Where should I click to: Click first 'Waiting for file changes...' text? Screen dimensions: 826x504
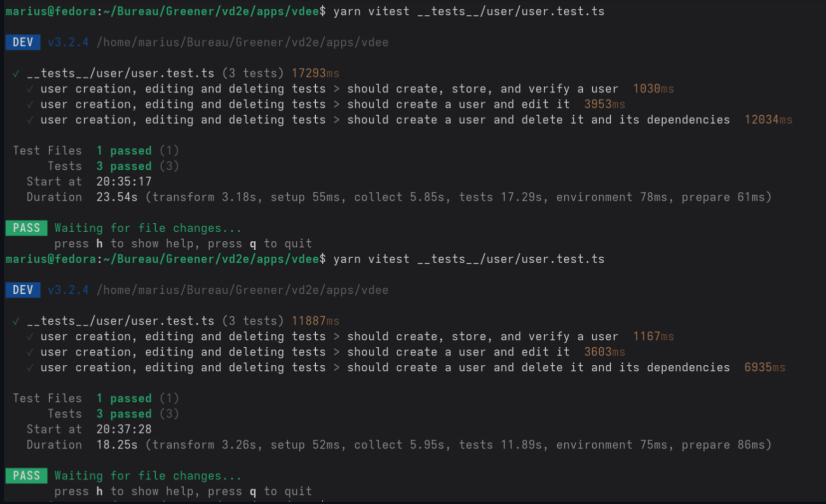[x=147, y=228]
